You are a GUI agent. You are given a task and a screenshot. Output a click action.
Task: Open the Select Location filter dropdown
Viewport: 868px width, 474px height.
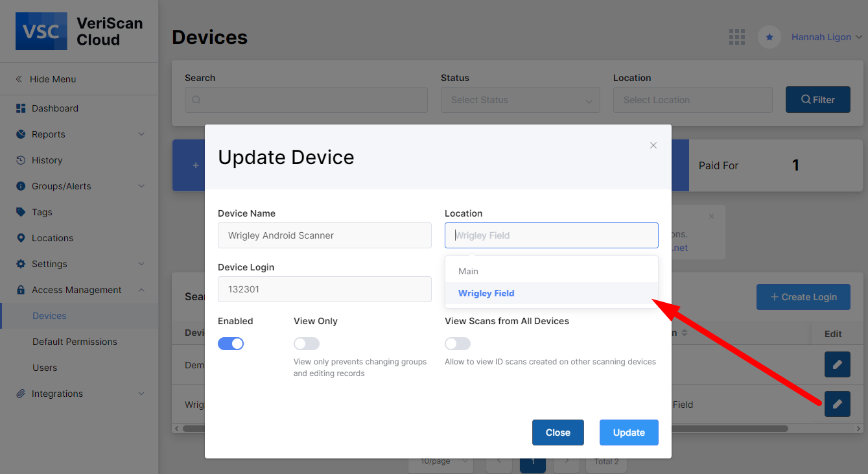coord(693,100)
